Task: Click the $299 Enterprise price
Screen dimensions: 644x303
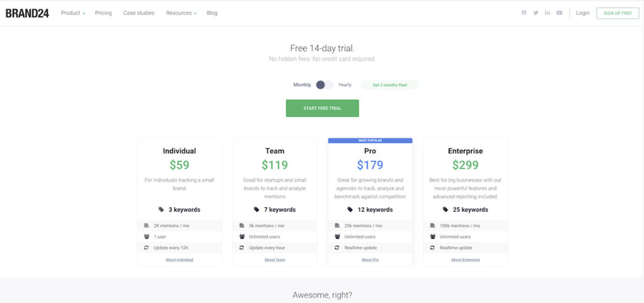Action: (x=465, y=165)
